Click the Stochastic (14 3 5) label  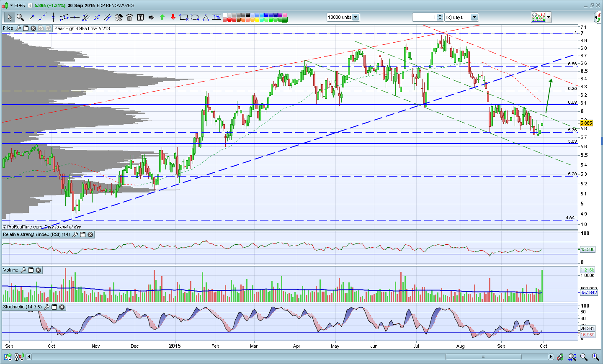tap(22, 307)
